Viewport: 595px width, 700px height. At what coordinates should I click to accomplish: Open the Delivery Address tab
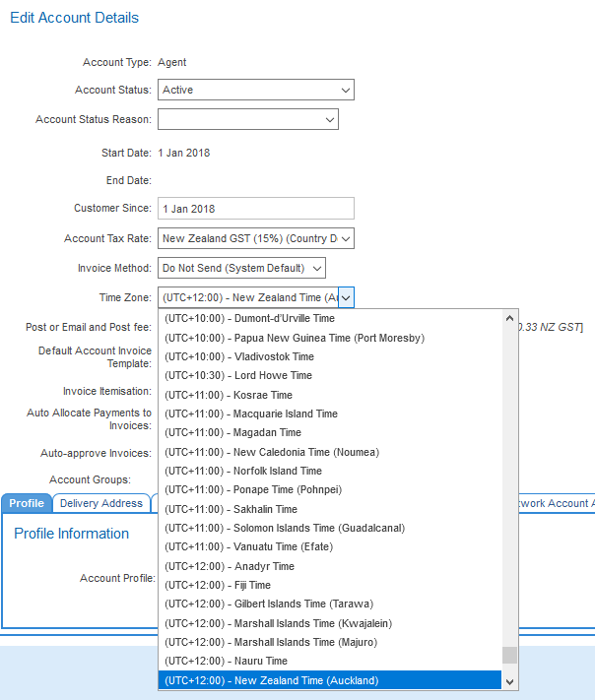[x=101, y=503]
